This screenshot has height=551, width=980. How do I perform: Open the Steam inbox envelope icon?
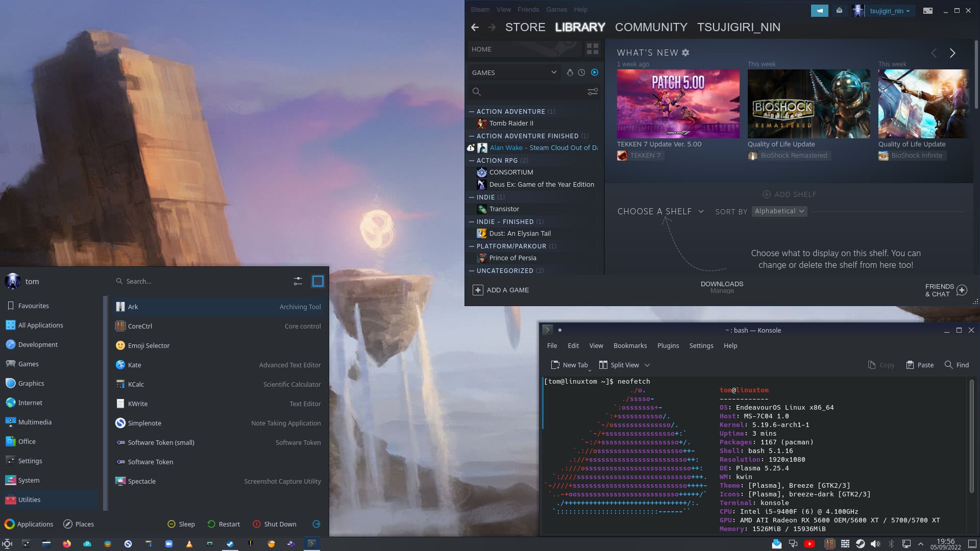[839, 11]
